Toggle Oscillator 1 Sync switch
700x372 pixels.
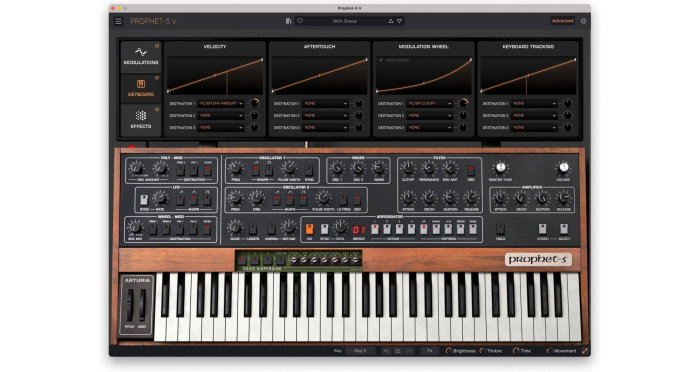(x=309, y=171)
